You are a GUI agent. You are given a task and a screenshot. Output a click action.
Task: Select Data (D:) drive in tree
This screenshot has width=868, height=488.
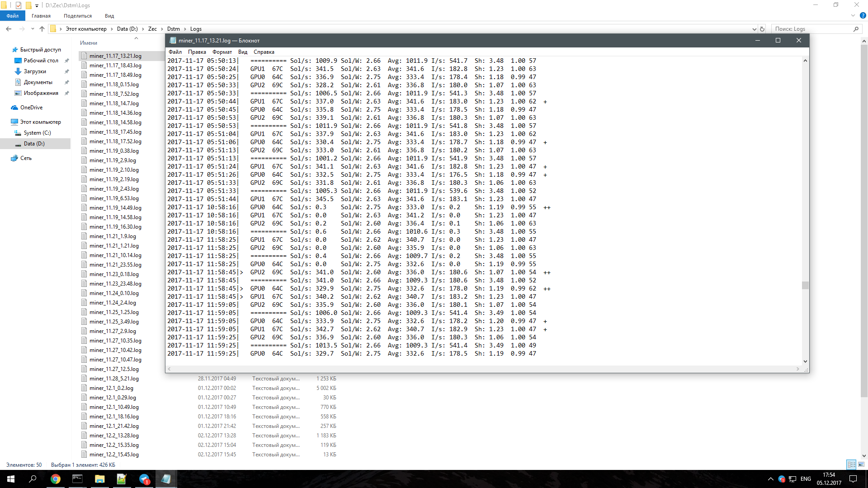pos(34,144)
